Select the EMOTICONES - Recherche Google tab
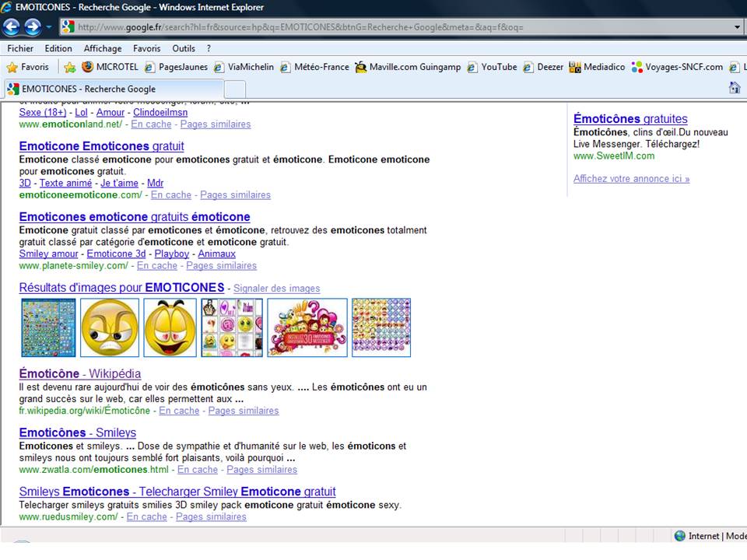The width and height of the screenshot is (747, 560). (114, 89)
